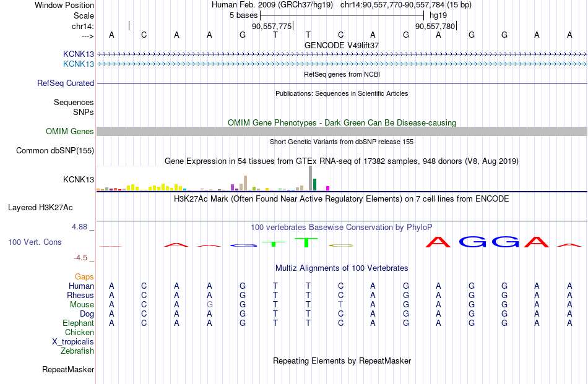Screen dimensions: 588x384
Task: Click the chr14: base position label
Action: coord(83,26)
